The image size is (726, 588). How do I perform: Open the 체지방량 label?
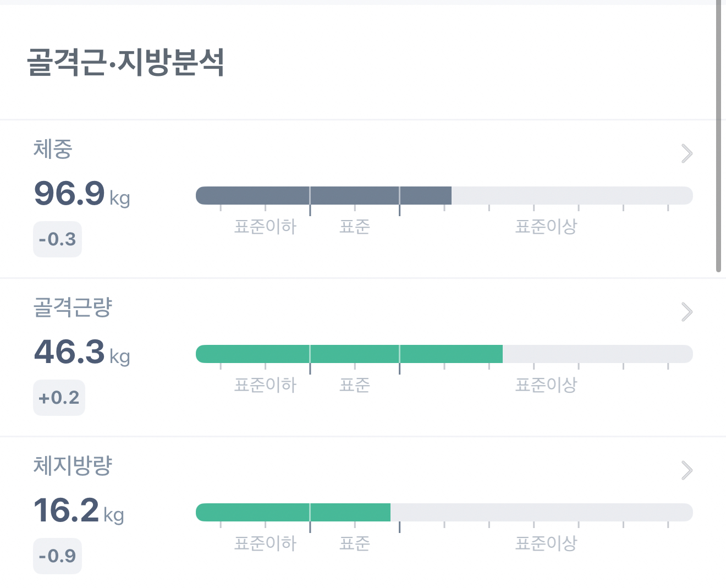coord(73,466)
